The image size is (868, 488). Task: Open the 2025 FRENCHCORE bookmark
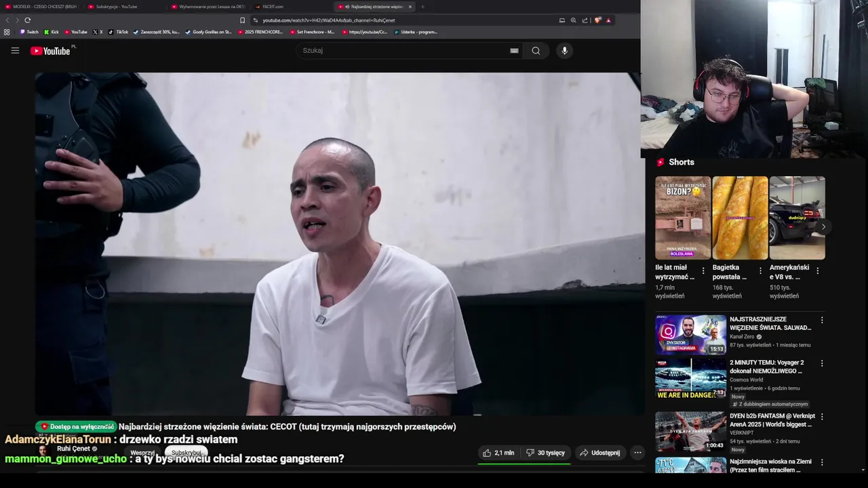click(260, 32)
